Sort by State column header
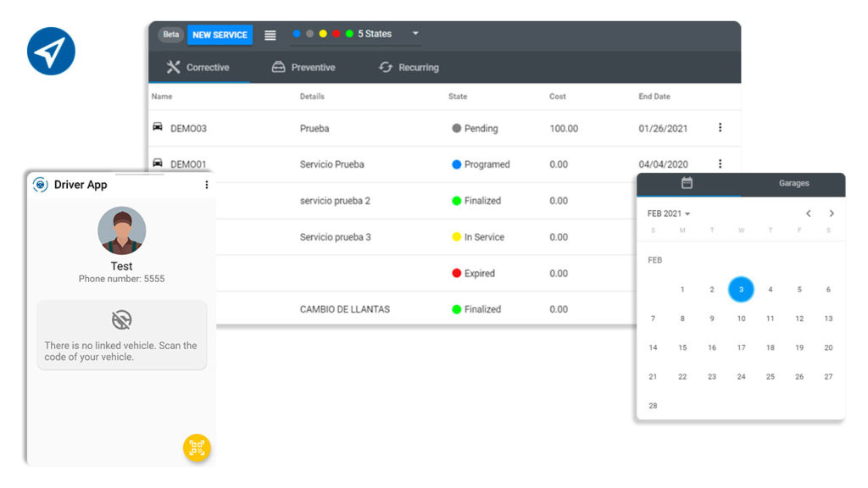868x488 pixels. pyautogui.click(x=458, y=97)
